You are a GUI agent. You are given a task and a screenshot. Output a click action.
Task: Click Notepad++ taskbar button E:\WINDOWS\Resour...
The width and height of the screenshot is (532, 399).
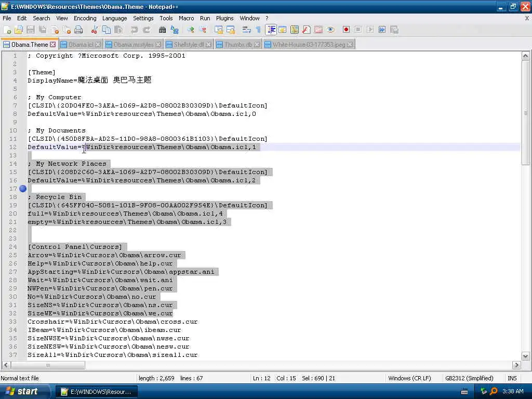click(x=96, y=392)
